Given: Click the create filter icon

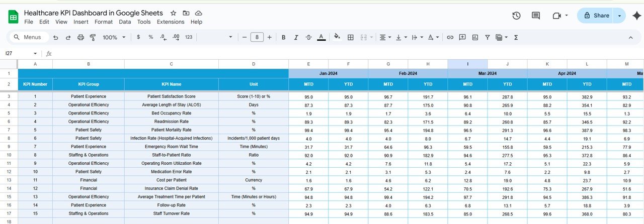Looking at the screenshot, I should 488,37.
